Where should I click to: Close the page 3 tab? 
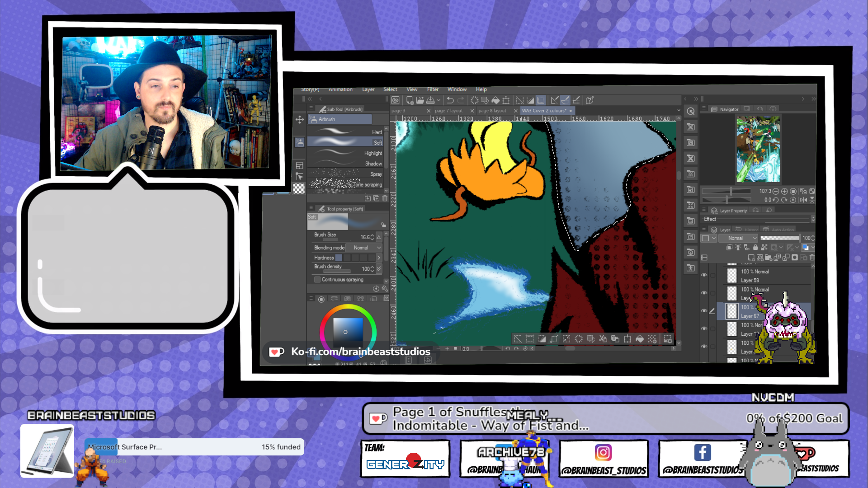click(x=429, y=111)
